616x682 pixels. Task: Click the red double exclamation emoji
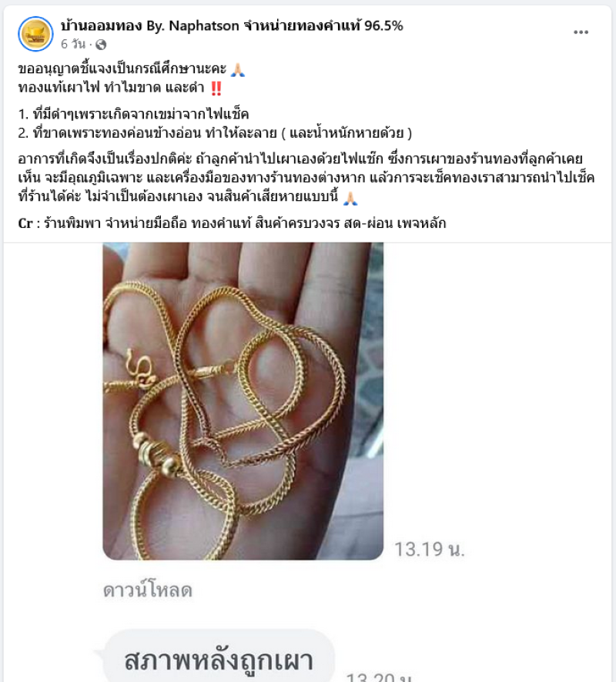coord(216,89)
